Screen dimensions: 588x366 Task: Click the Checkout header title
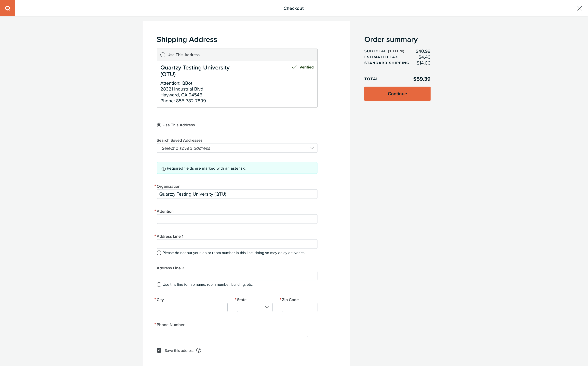[293, 8]
